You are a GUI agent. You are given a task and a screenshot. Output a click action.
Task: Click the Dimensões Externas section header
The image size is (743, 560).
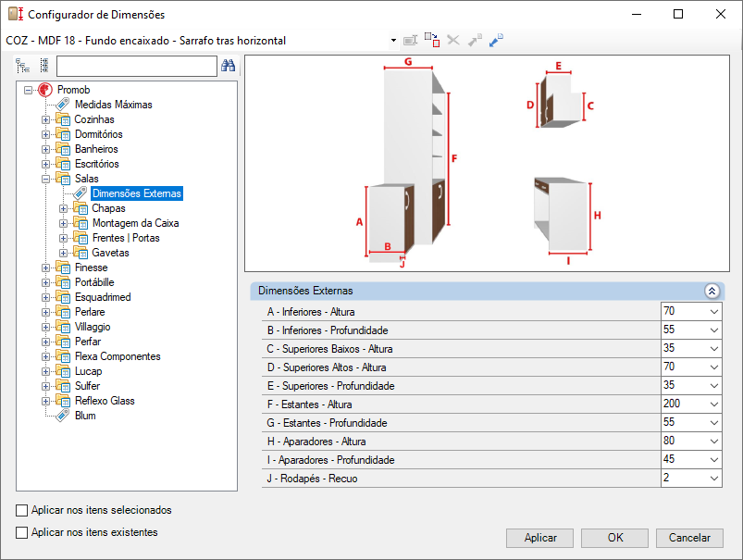[487, 291]
